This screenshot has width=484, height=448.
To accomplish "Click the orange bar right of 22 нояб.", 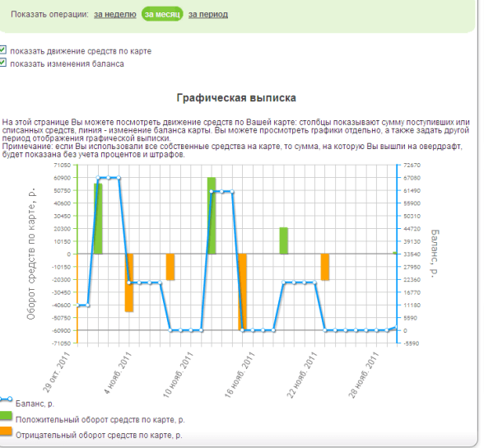I will pyautogui.click(x=325, y=267).
